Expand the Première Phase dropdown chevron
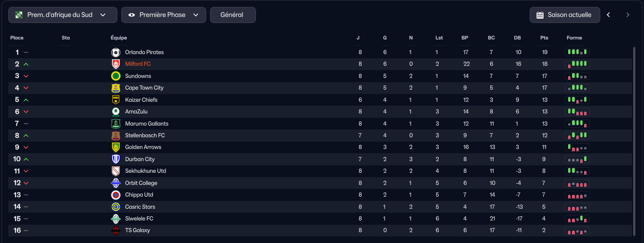Image resolution: width=644 pixels, height=243 pixels. [196, 15]
